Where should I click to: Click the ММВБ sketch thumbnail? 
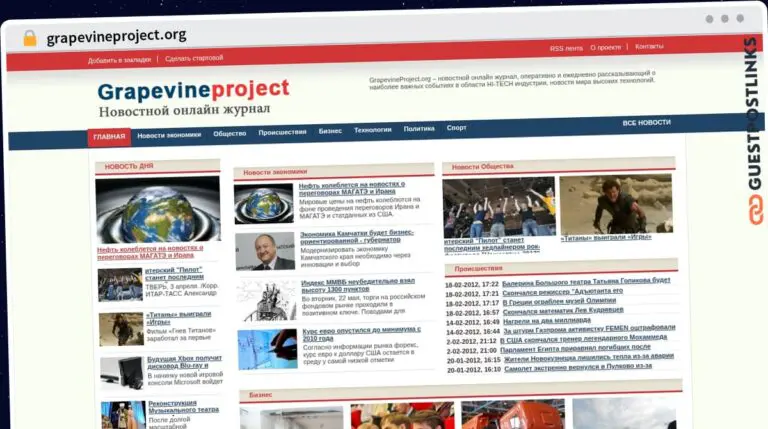point(267,300)
